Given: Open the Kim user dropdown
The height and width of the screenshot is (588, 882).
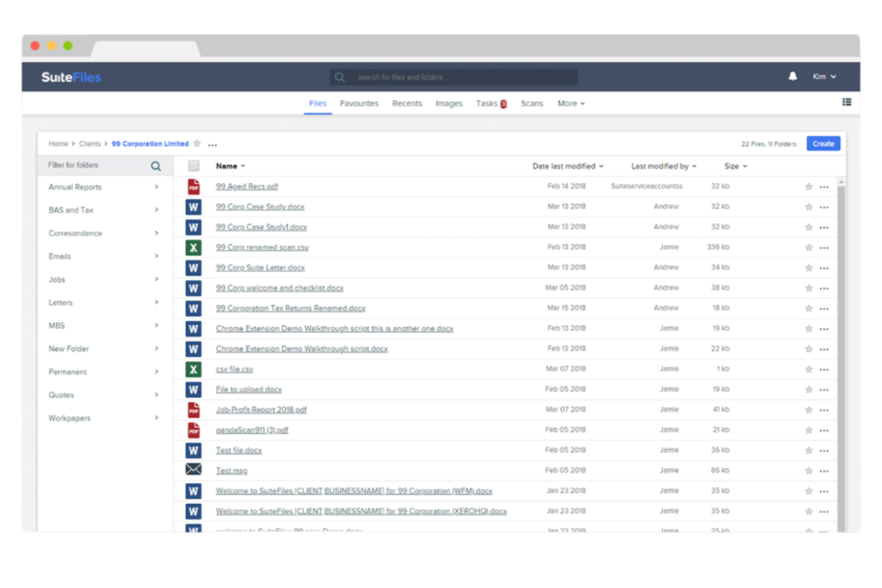Looking at the screenshot, I should tap(824, 76).
